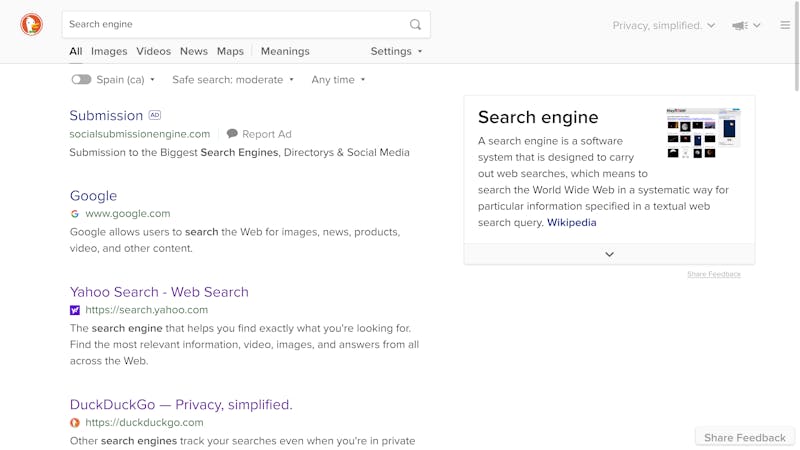Screen dimensions: 800x450
Task: Expand the Search engine info panel chevron
Action: (x=609, y=254)
